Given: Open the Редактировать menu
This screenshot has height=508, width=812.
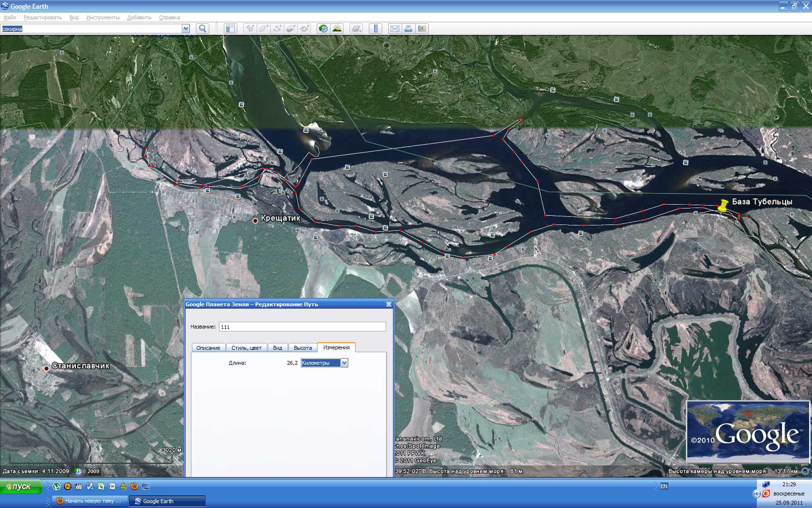Looking at the screenshot, I should (43, 17).
